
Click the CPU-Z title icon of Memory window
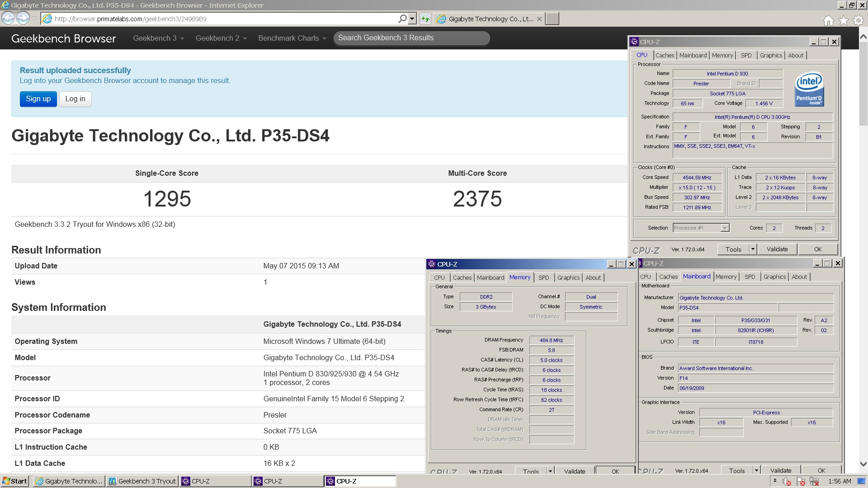tap(432, 264)
